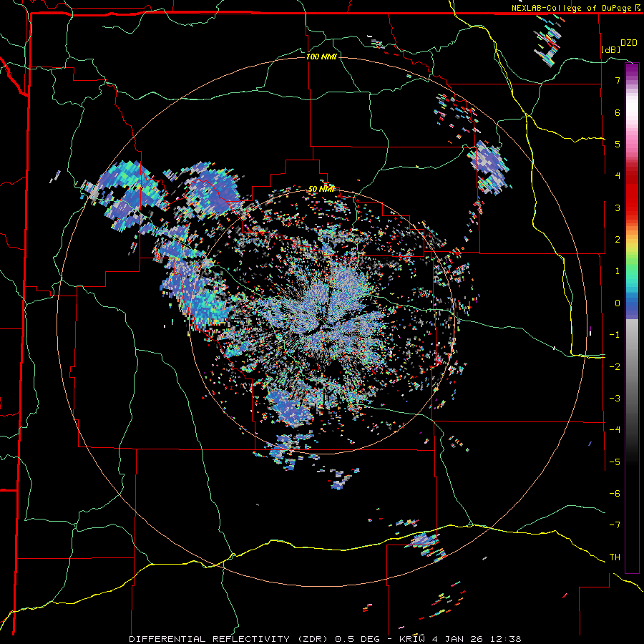This screenshot has height=644, width=644.
Task: Click the 100 NMI range ring label
Action: 321,57
